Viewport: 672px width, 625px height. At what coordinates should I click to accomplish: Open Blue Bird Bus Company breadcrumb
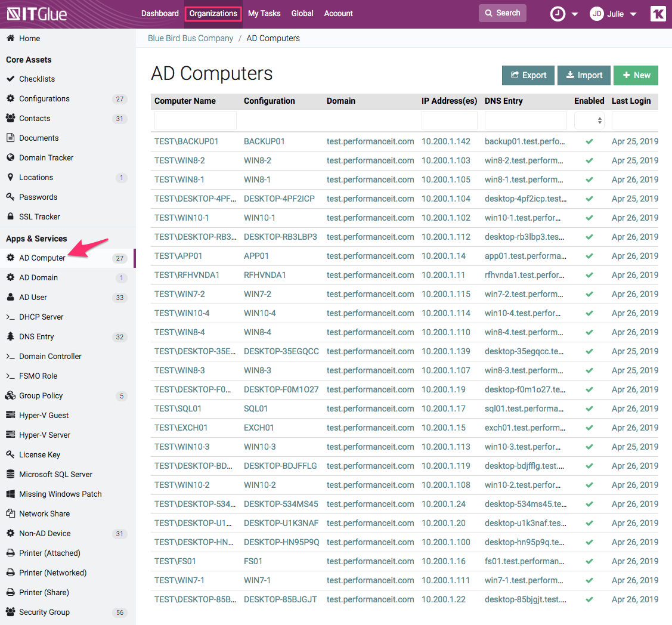[x=190, y=38]
